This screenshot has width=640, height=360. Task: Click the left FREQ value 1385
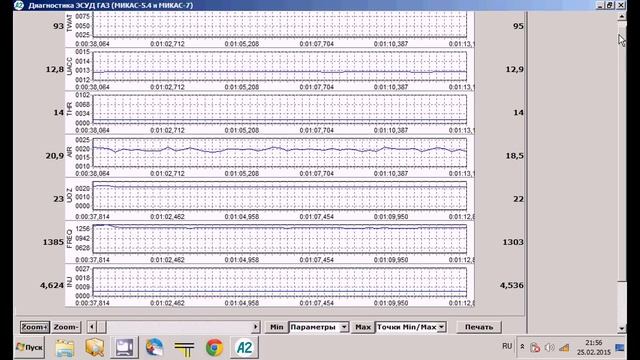pos(53,242)
